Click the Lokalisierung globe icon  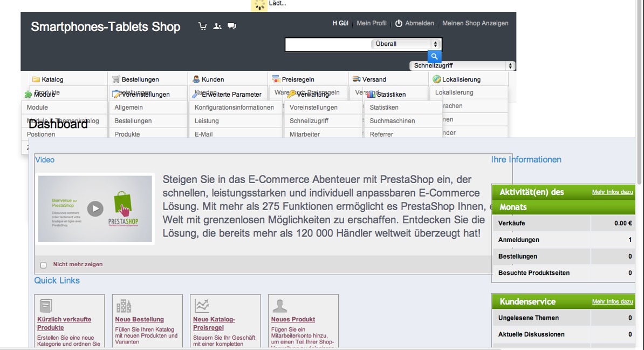(x=436, y=79)
